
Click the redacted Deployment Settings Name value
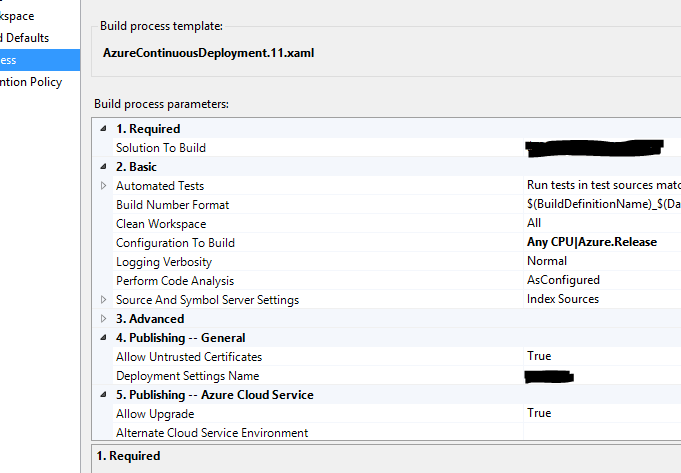[549, 376]
